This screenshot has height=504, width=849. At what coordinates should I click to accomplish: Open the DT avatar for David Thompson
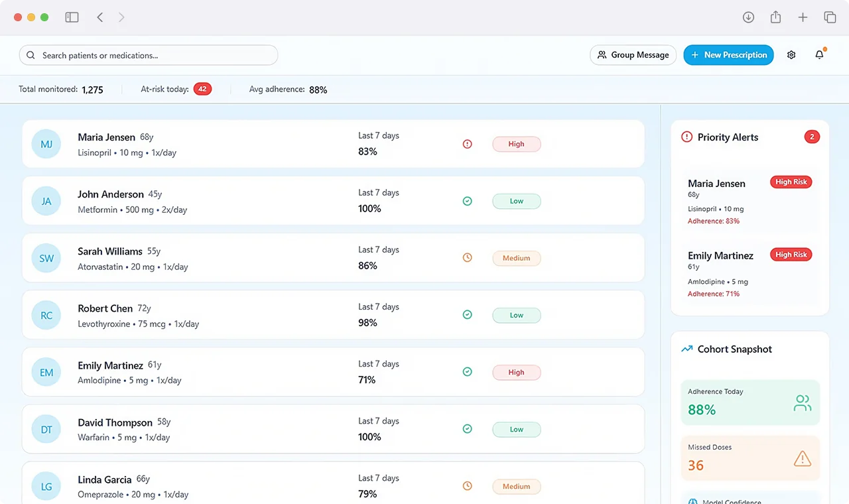tap(46, 429)
